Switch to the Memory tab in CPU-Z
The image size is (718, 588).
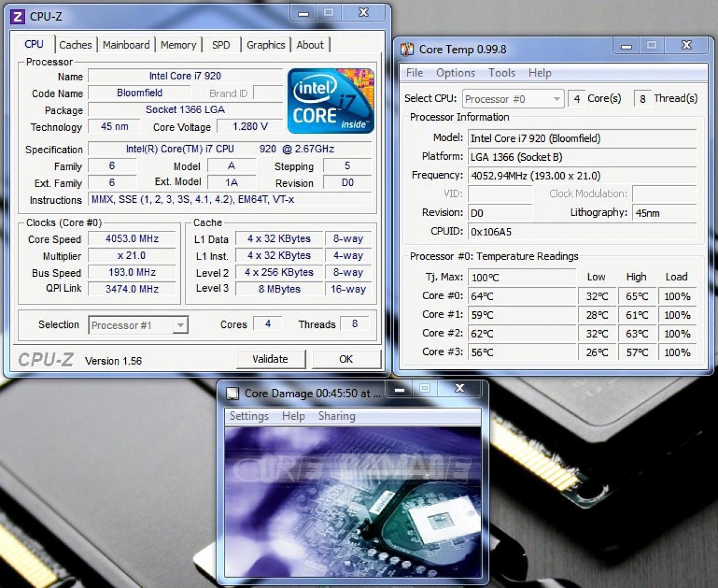pos(178,45)
